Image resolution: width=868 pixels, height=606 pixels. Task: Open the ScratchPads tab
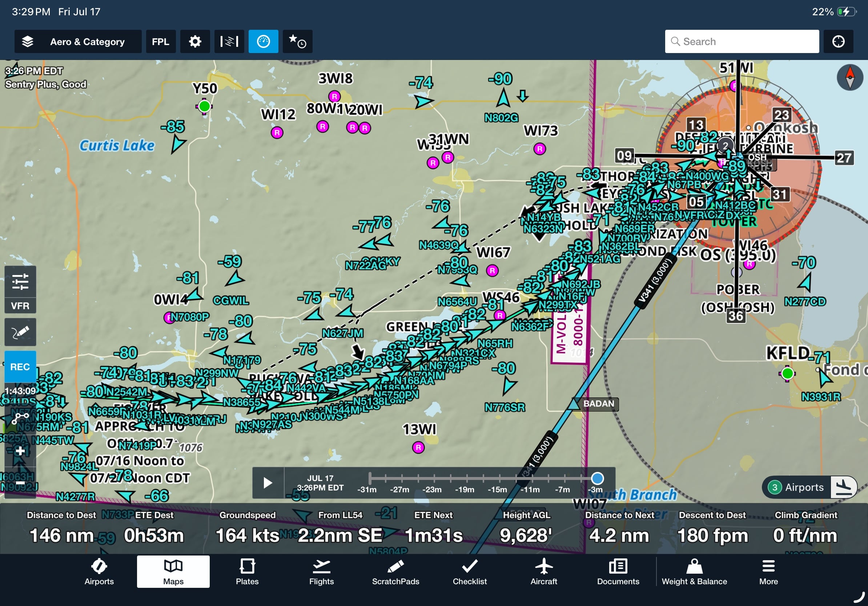tap(395, 572)
